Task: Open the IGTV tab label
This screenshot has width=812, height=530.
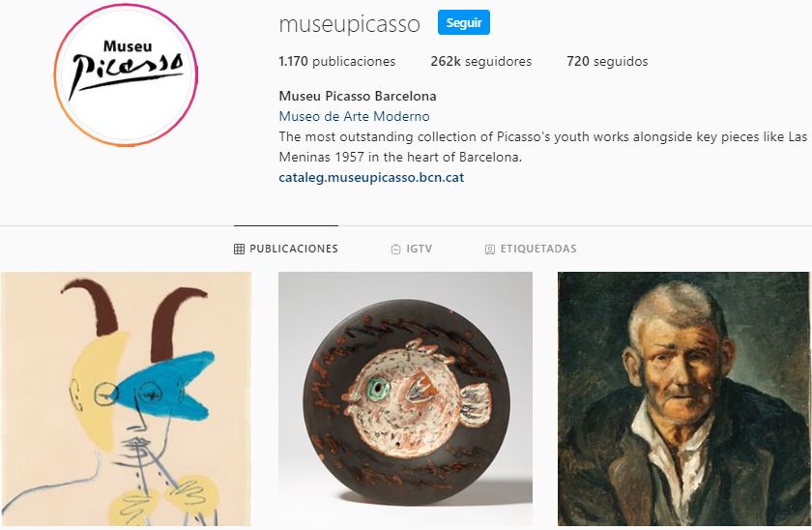Action: tap(419, 249)
